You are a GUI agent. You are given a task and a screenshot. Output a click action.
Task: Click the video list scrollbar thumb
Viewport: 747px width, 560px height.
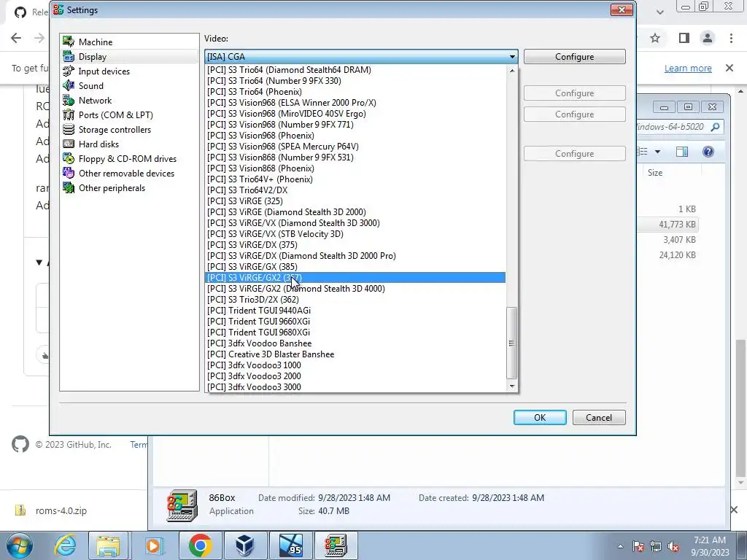pos(511,343)
